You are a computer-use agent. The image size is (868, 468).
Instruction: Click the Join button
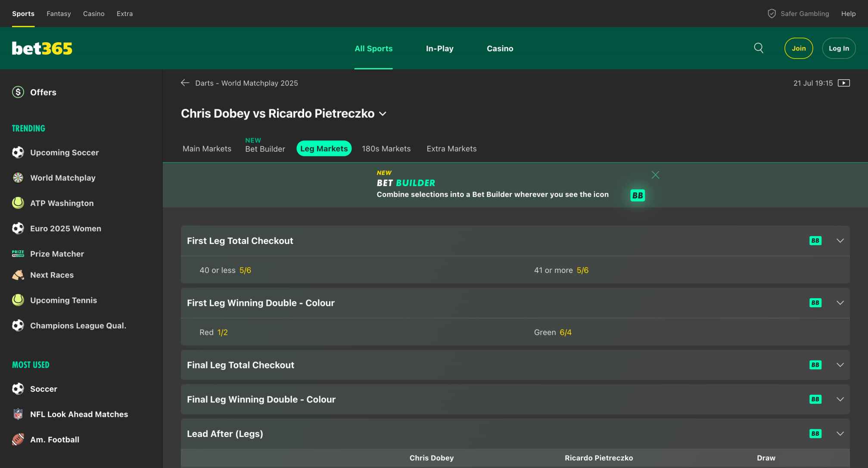[799, 48]
